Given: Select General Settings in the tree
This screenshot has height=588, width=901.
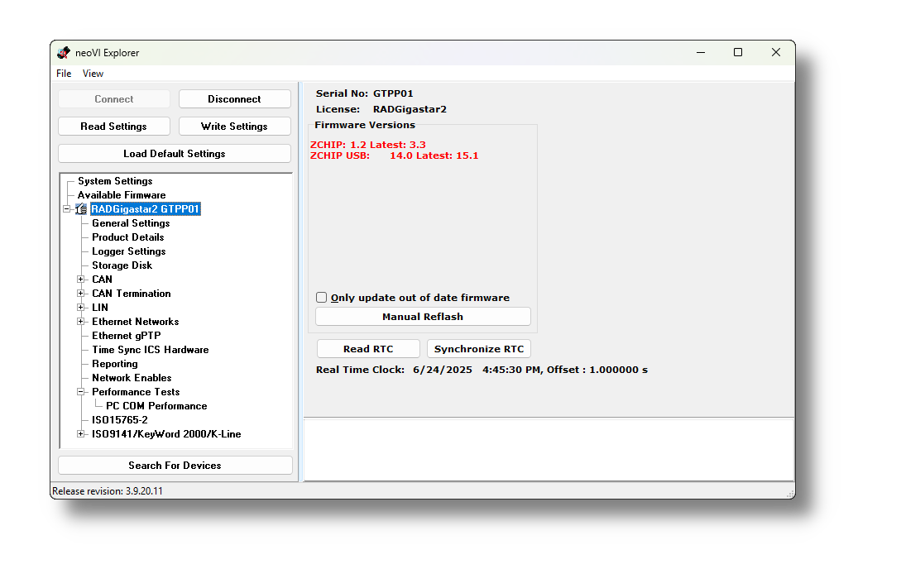Looking at the screenshot, I should [x=130, y=222].
